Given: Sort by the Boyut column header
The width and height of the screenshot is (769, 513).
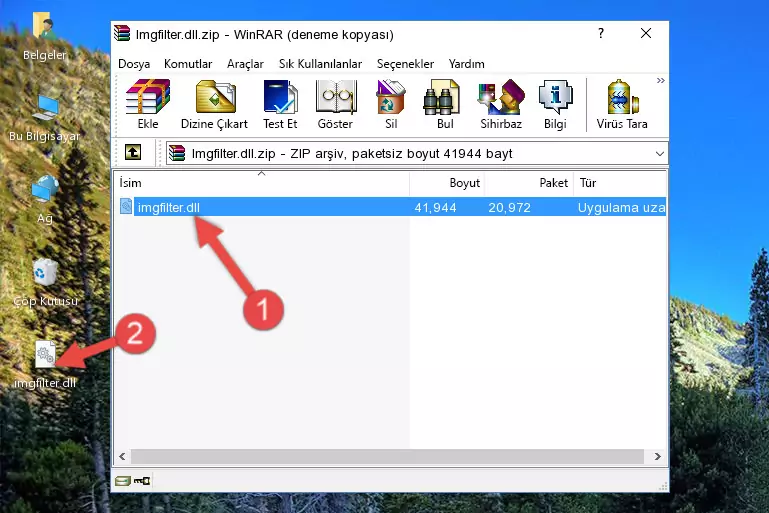Looking at the screenshot, I should click(x=447, y=183).
